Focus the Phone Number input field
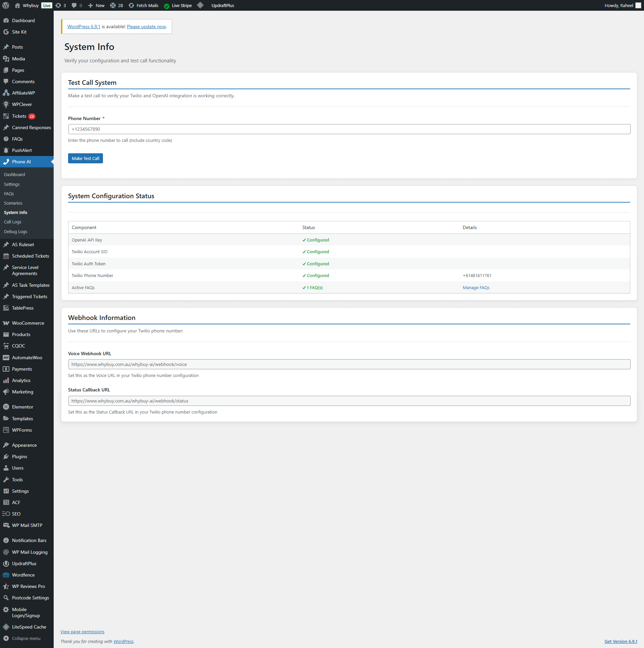The height and width of the screenshot is (648, 644). tap(349, 129)
